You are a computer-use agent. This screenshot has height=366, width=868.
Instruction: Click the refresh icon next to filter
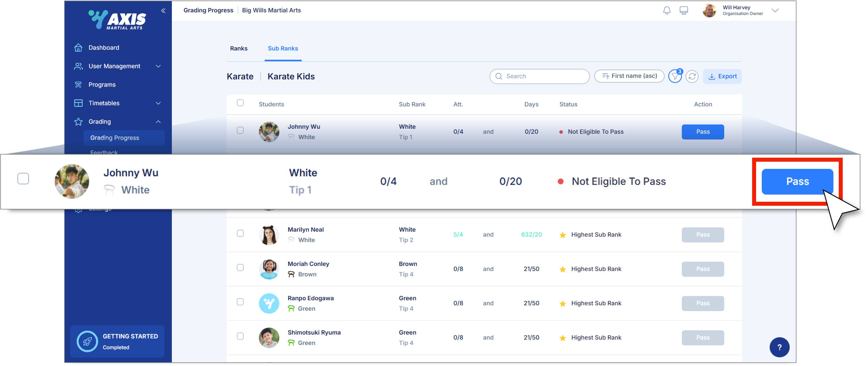[x=692, y=76]
